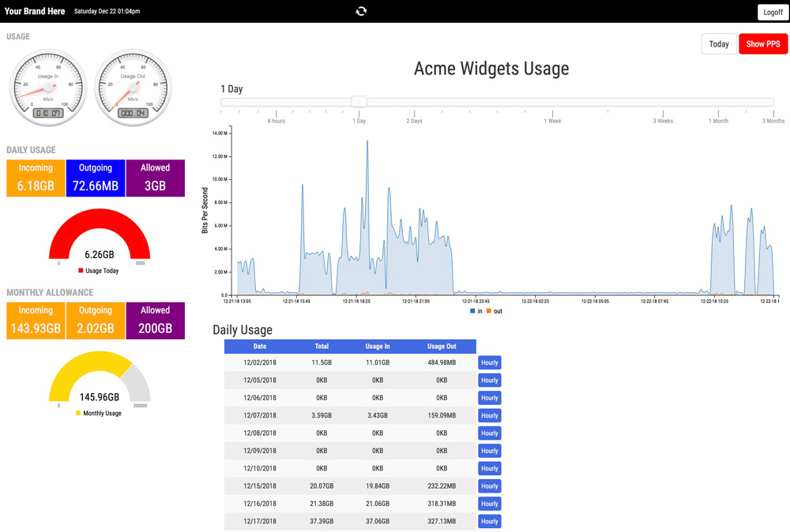This screenshot has height=532, width=790.
Task: Toggle the orange 'out' legend swatch
Action: coord(489,311)
